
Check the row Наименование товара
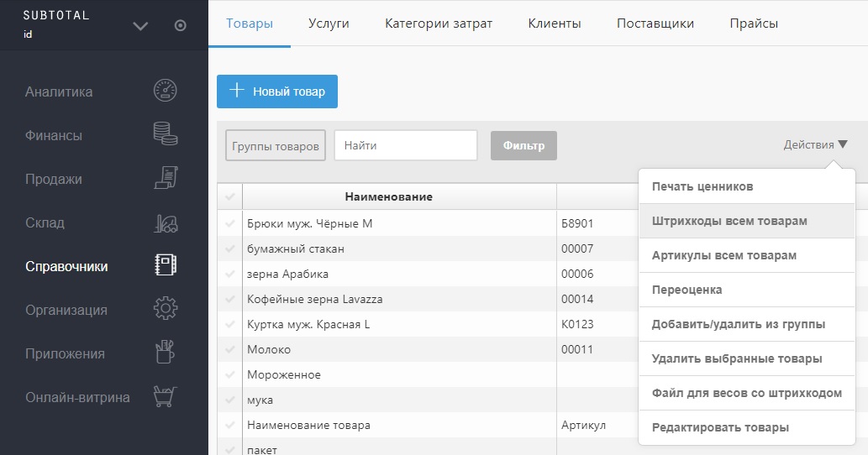tap(229, 425)
